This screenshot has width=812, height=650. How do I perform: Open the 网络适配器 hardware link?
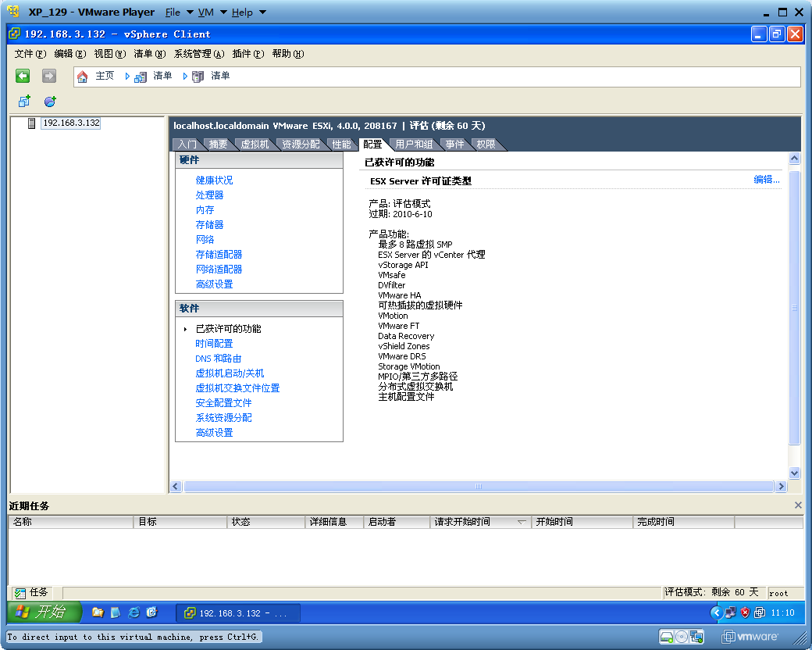pyautogui.click(x=219, y=269)
